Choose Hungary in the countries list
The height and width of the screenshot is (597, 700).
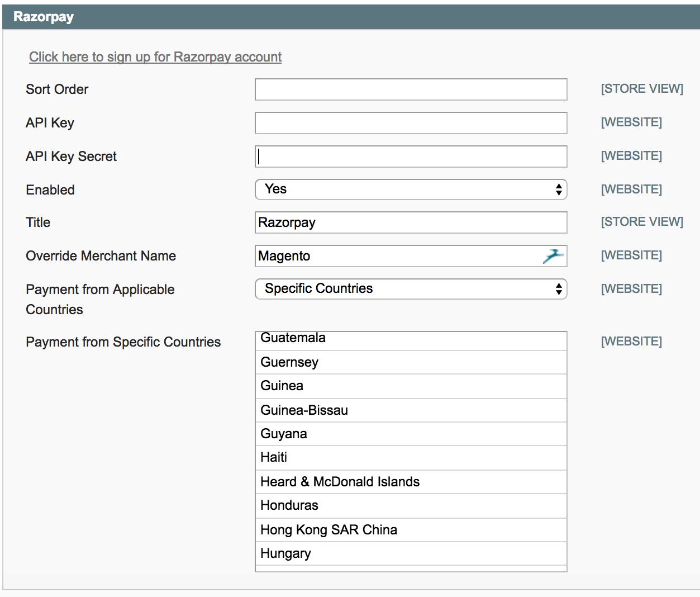coord(411,553)
